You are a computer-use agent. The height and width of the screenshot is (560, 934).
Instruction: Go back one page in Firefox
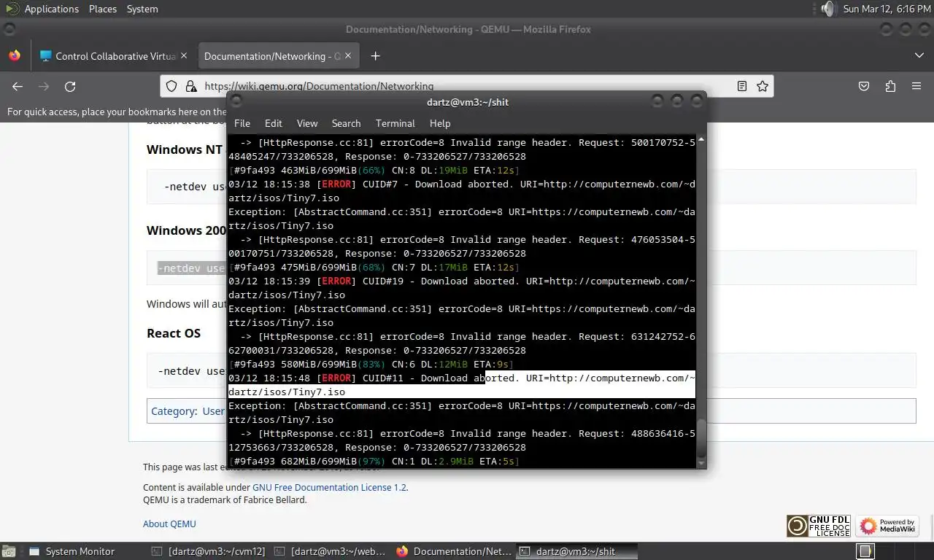click(18, 86)
